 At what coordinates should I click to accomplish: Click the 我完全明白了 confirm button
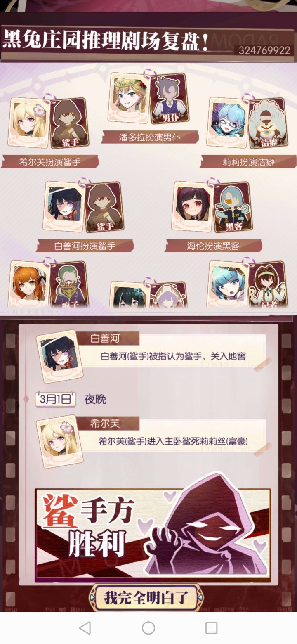coord(146,597)
